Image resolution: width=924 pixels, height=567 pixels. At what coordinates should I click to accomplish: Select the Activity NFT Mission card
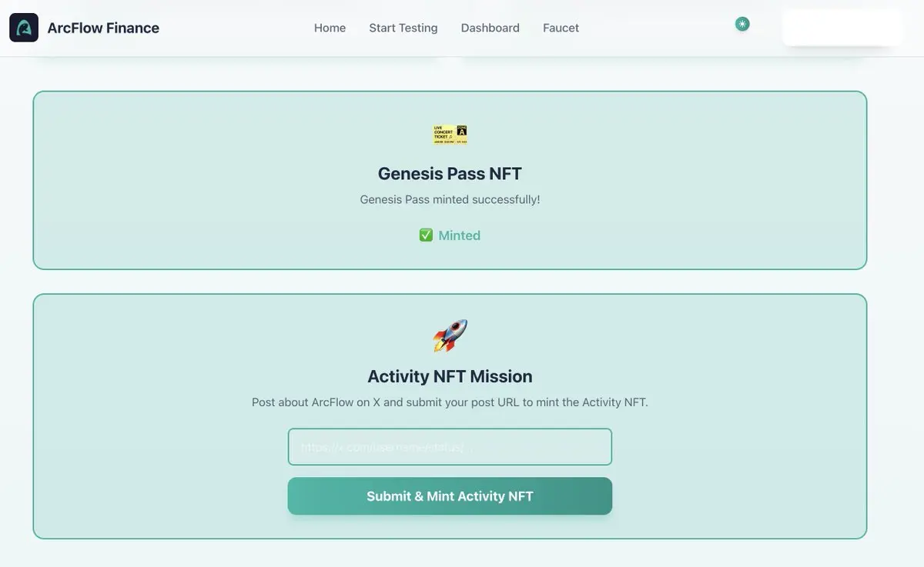[450, 416]
